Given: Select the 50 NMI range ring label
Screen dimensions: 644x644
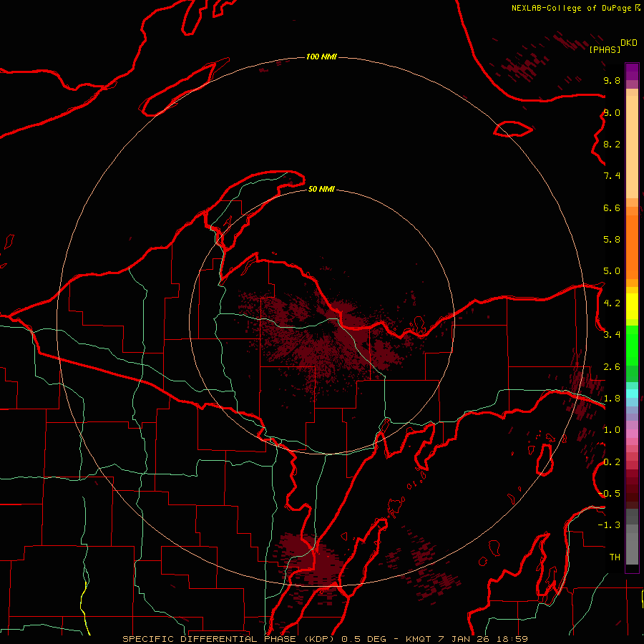Looking at the screenshot, I should (321, 189).
